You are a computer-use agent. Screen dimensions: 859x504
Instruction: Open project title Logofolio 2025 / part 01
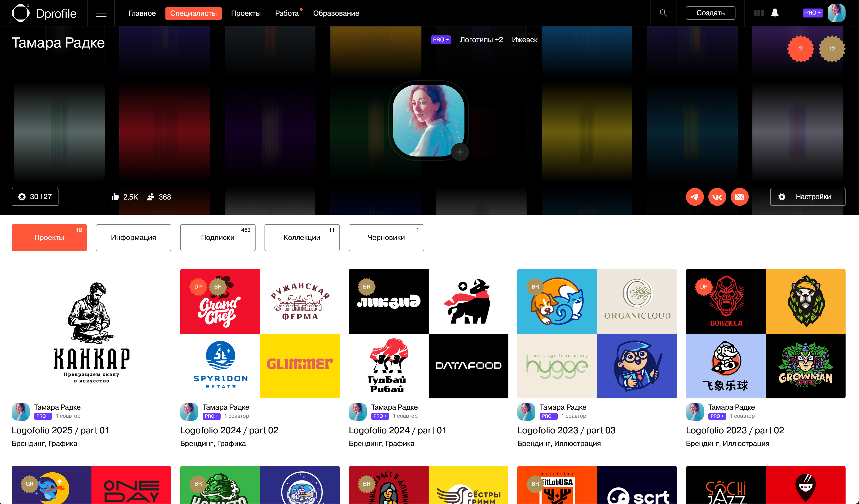click(x=61, y=430)
